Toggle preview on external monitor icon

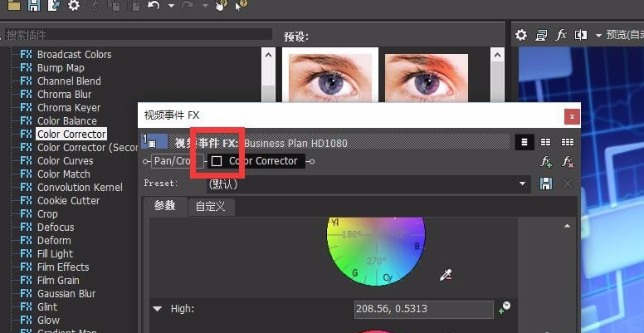pyautogui.click(x=541, y=36)
